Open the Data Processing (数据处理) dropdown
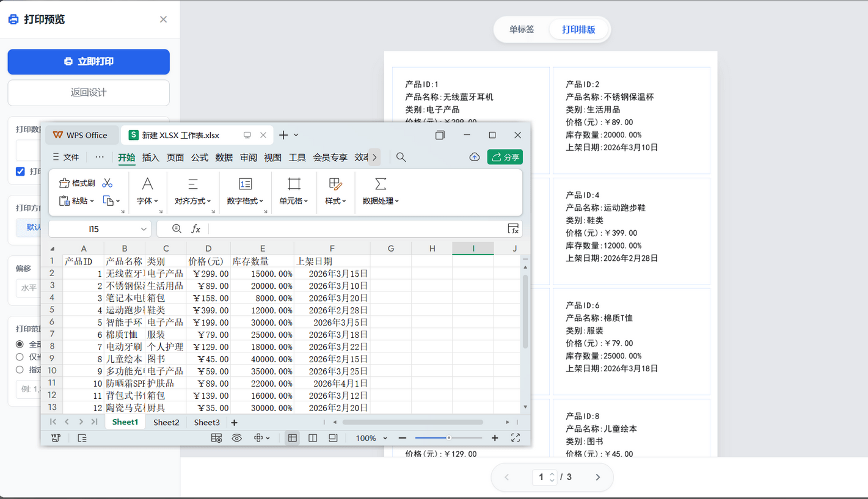The width and height of the screenshot is (868, 499). [397, 201]
